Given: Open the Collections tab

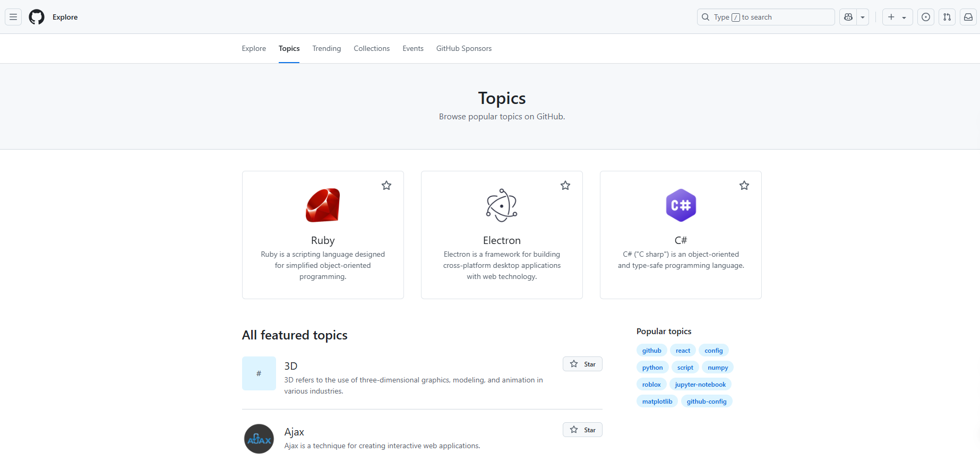Looking at the screenshot, I should point(372,48).
